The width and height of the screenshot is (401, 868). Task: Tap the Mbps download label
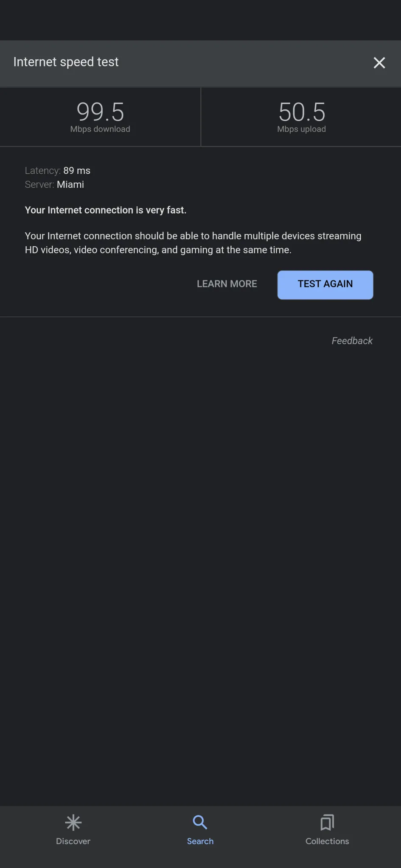coord(100,129)
